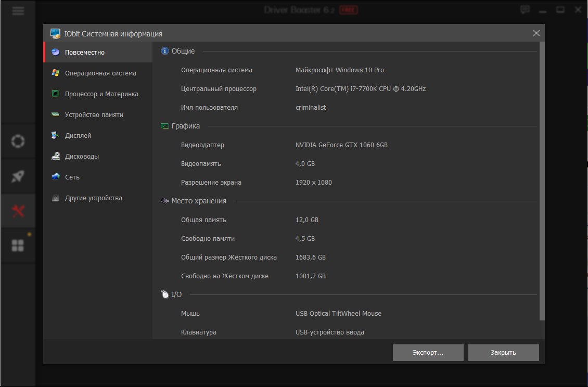588x387 pixels.
Task: Show the Сеть section
Action: click(x=98, y=177)
